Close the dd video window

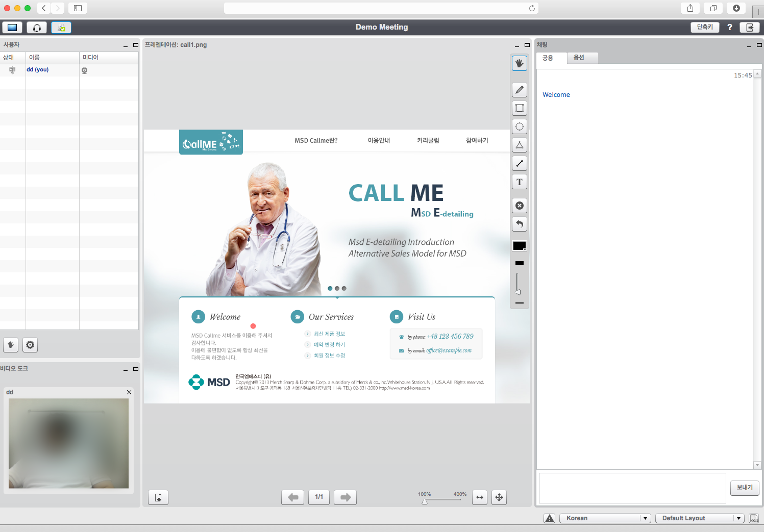pos(129,392)
